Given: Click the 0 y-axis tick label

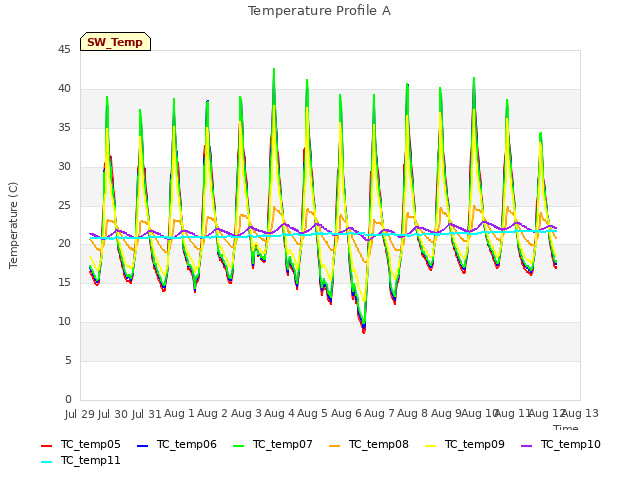Looking at the screenshot, I should pos(68,399).
